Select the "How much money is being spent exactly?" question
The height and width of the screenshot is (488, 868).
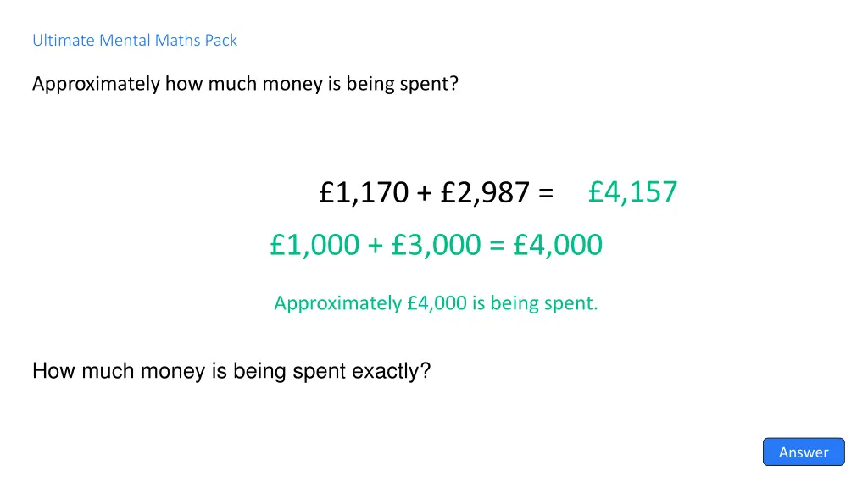231,371
